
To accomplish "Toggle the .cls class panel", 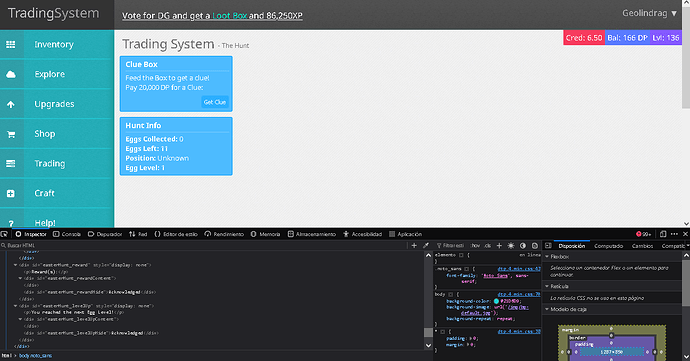I will click(x=488, y=246).
